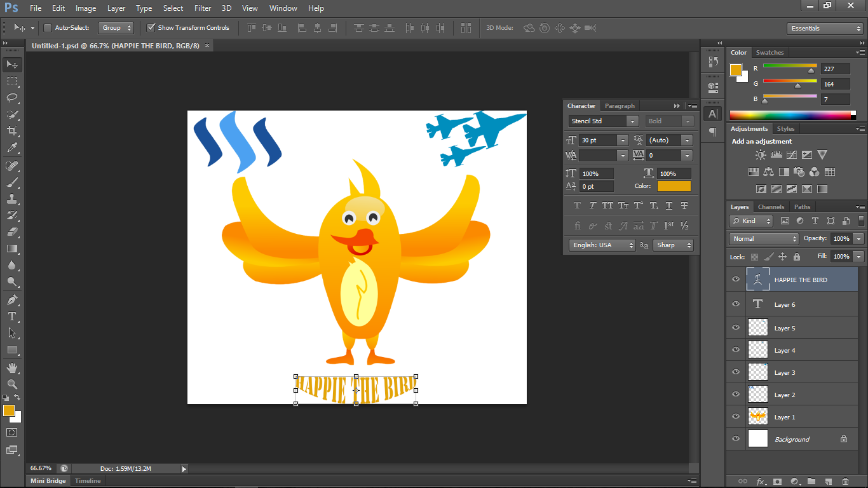Hide the Background layer visibility
The height and width of the screenshot is (488, 868).
[736, 439]
